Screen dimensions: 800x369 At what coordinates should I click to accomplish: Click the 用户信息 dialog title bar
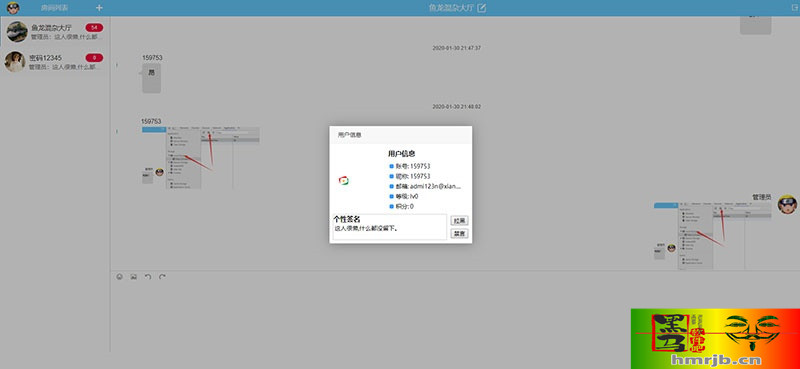click(x=401, y=135)
